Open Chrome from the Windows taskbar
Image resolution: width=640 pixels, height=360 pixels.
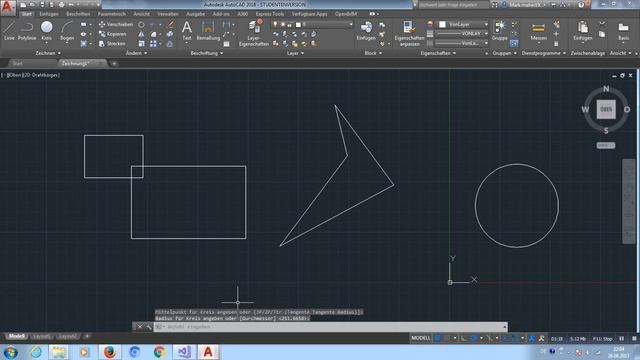[160, 352]
